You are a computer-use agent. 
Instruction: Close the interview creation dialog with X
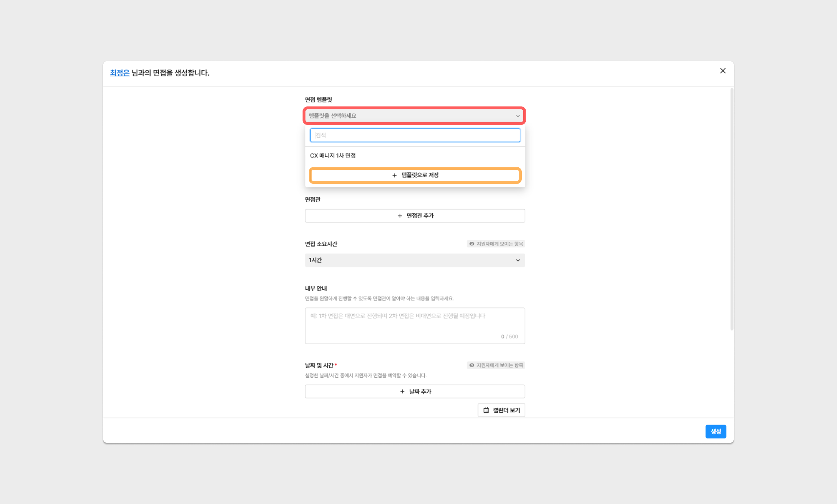(723, 71)
